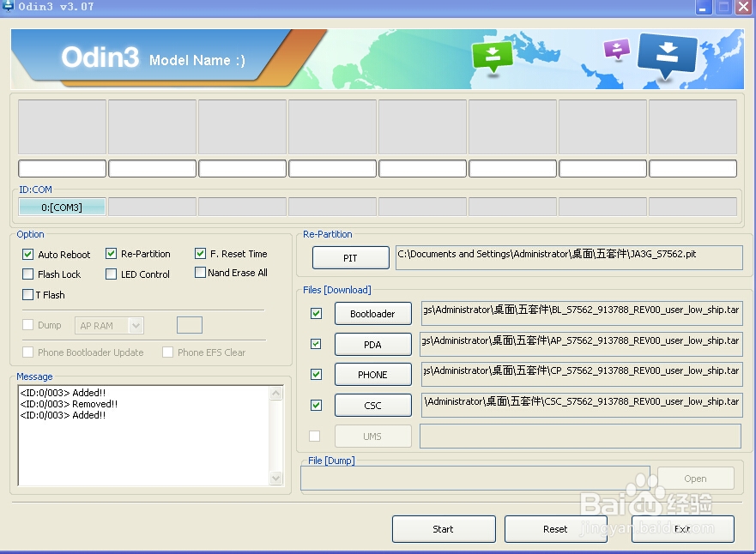
Task: Check the UMS file checkbox
Action: pos(314,436)
